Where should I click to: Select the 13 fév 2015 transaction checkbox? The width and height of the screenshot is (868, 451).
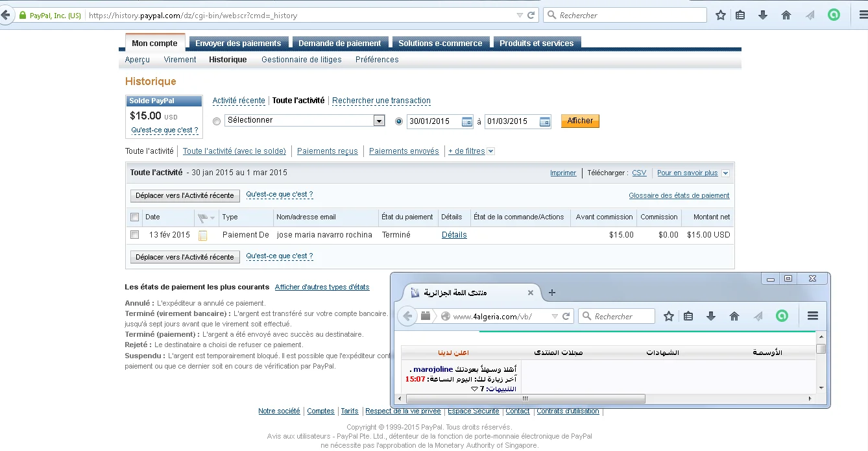(134, 235)
